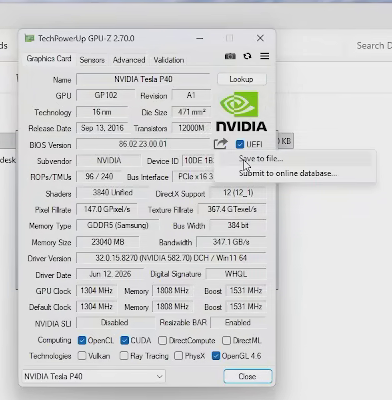Click the Transistors value 12000M
This screenshot has height=400, width=392.
point(191,128)
